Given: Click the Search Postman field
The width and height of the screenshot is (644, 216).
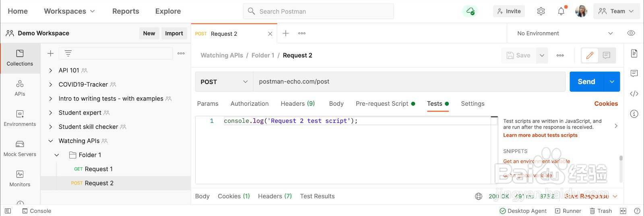Looking at the screenshot, I should [x=318, y=11].
